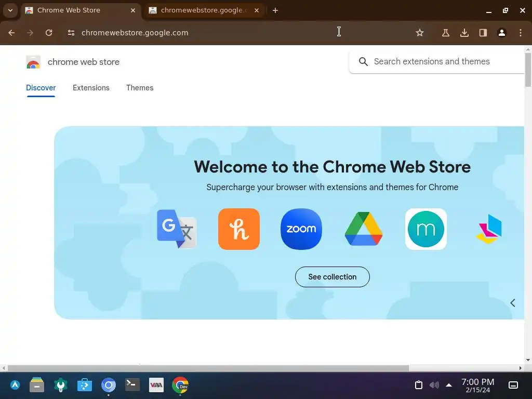Switch to the chromewebstore.google.com tab
This screenshot has height=399, width=532.
[x=205, y=10]
